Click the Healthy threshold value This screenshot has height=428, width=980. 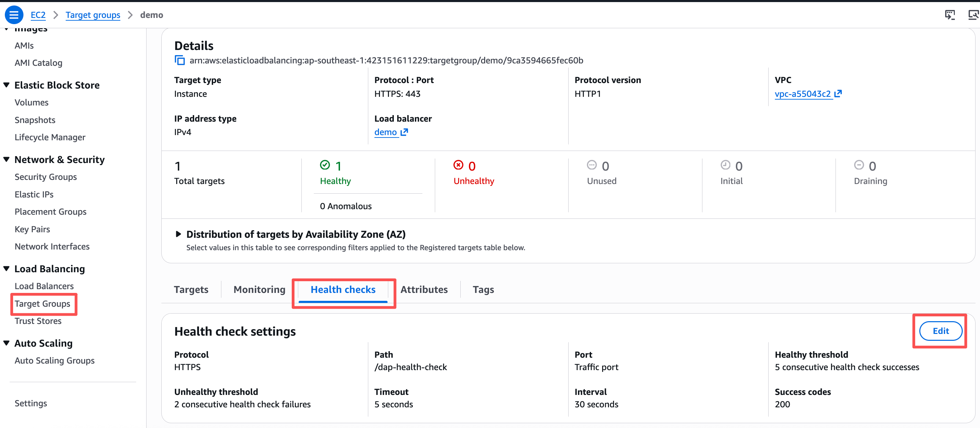click(847, 367)
